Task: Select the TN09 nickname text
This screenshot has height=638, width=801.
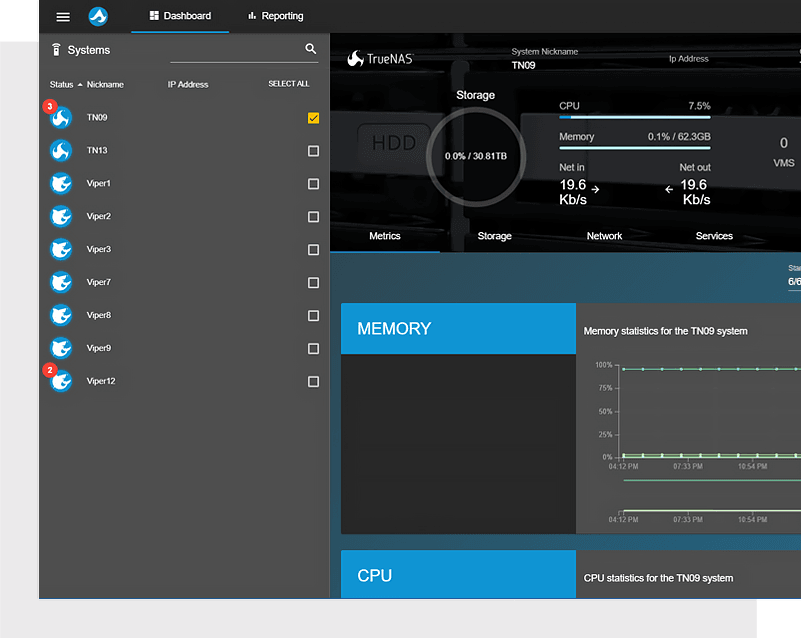Action: [97, 117]
